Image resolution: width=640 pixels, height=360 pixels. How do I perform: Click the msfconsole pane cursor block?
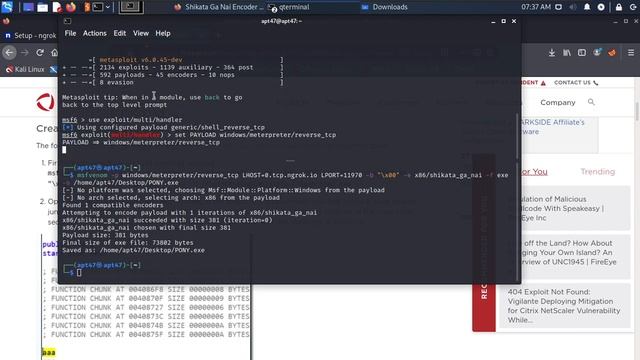coord(64,150)
